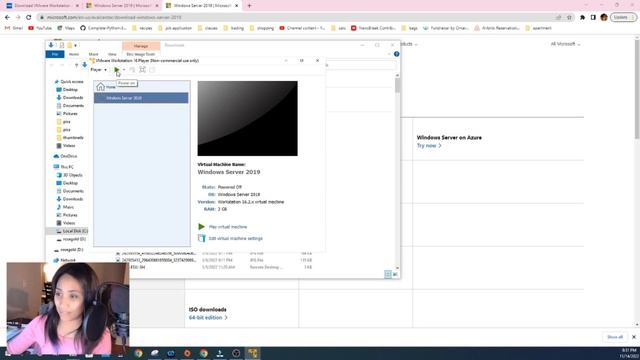Open a new Chrome tab with the plus button
The height and width of the screenshot is (360, 640).
tap(249, 6)
